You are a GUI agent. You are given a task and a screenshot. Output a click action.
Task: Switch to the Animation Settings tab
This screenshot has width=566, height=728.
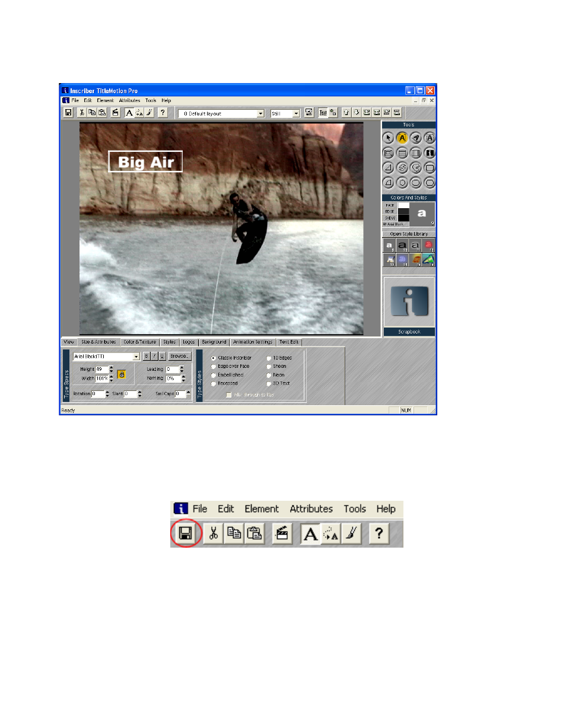click(x=253, y=342)
